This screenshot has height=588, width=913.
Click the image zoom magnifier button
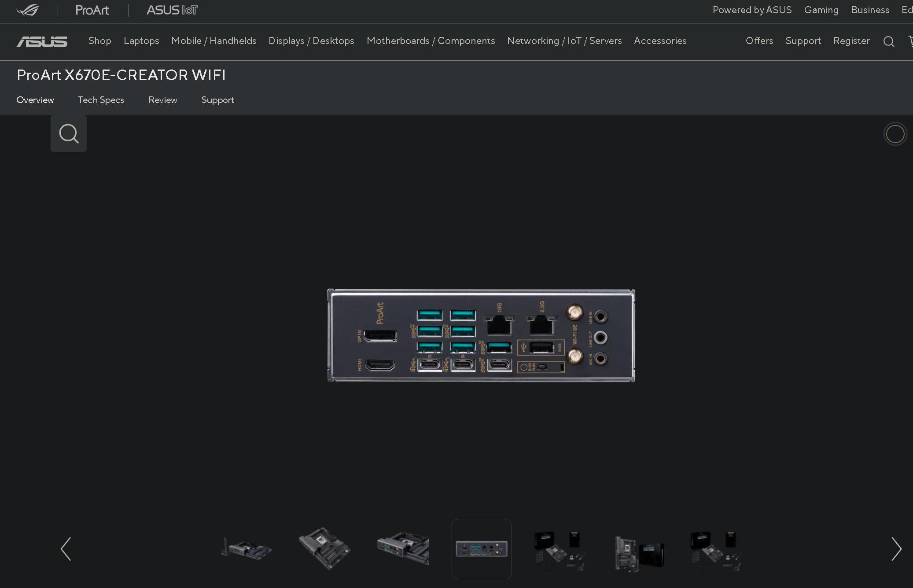(x=69, y=134)
